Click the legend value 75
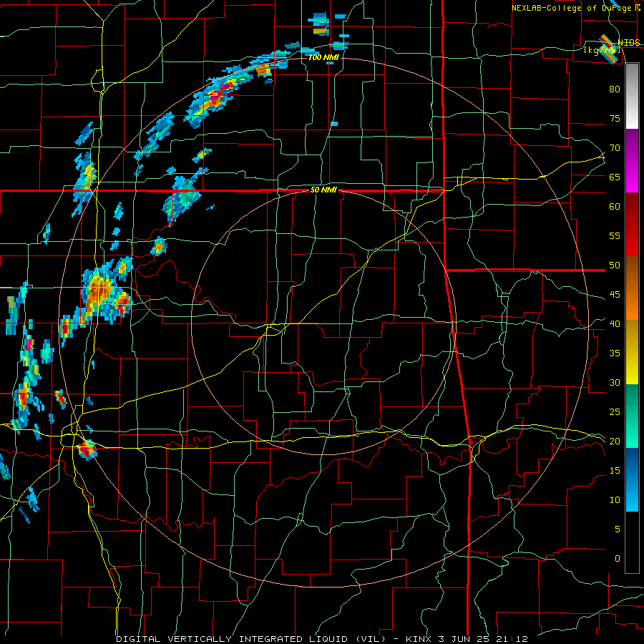This screenshot has height=644, width=644. click(615, 118)
